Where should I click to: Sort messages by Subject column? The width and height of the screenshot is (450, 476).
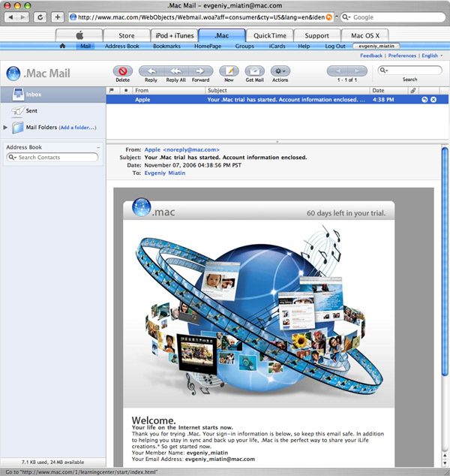pos(287,90)
